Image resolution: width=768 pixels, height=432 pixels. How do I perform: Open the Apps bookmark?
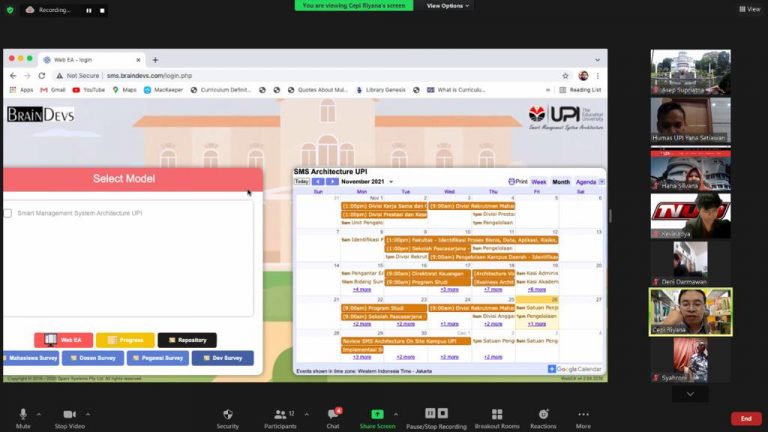pos(22,90)
